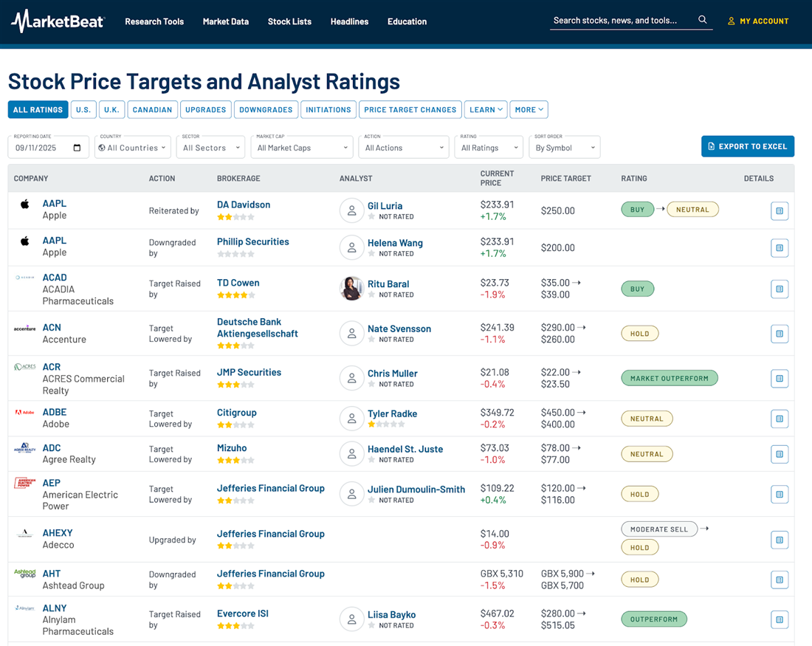Click the My Account user icon
This screenshot has height=646, width=812.
click(x=732, y=21)
